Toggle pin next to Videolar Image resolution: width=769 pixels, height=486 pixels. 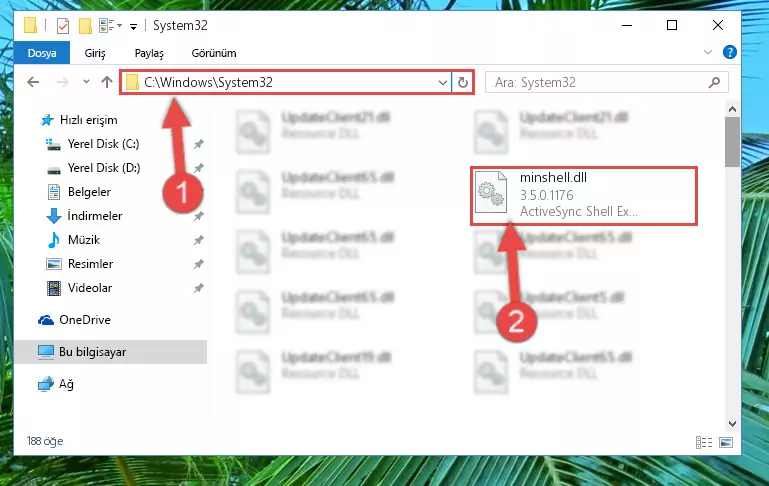tap(199, 288)
